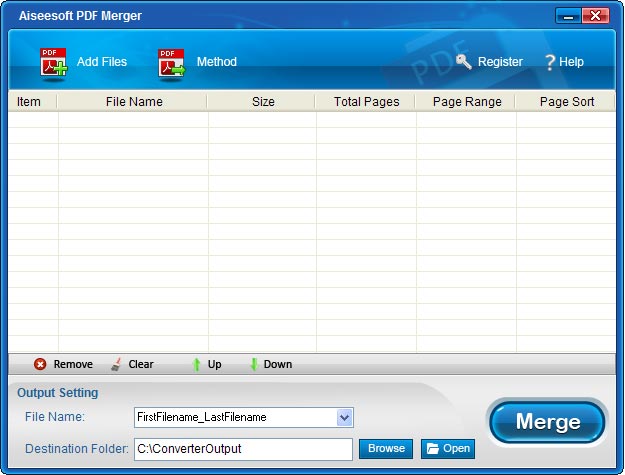Open the destination folder with Open button
Viewport: 625px width, 475px height.
[x=447, y=449]
